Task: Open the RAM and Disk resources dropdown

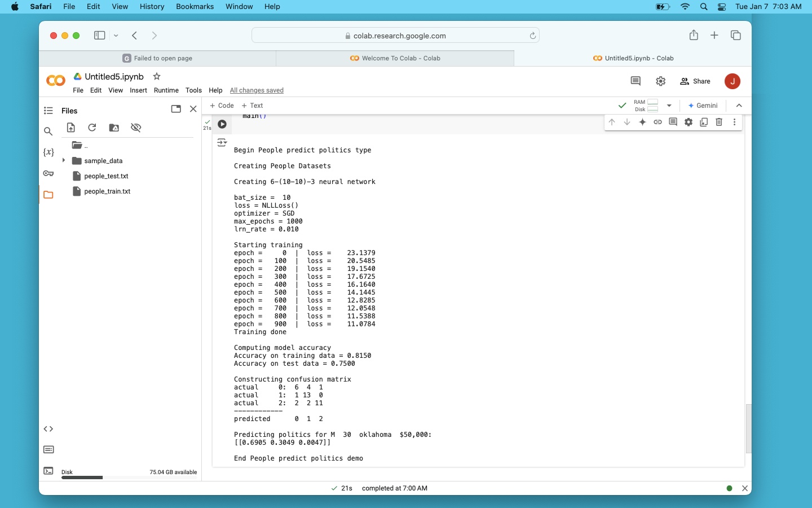Action: [x=669, y=106]
